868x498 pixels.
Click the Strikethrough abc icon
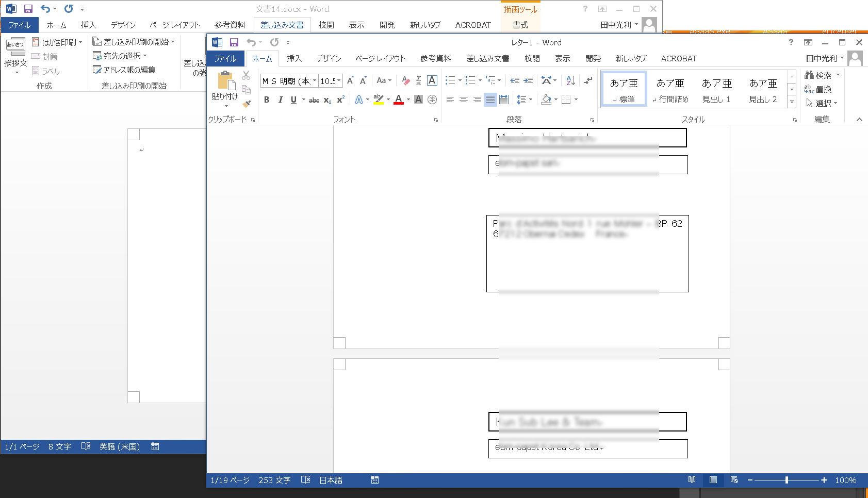pos(314,100)
